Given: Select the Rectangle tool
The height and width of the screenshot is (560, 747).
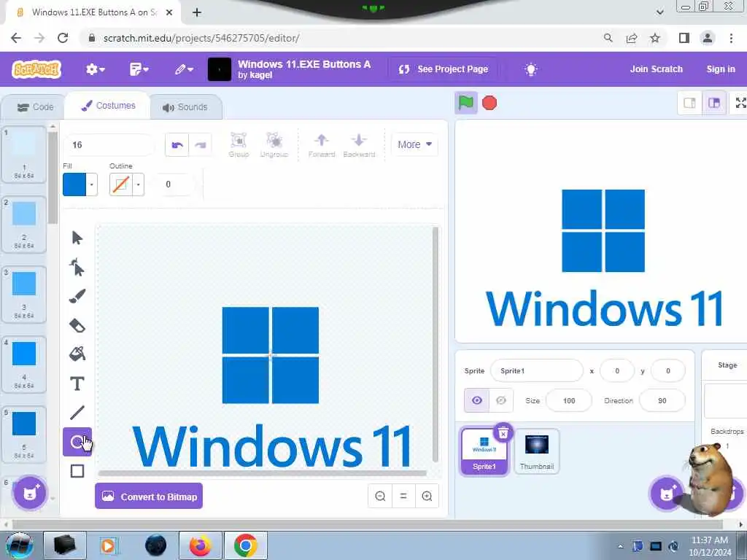Looking at the screenshot, I should click(77, 471).
